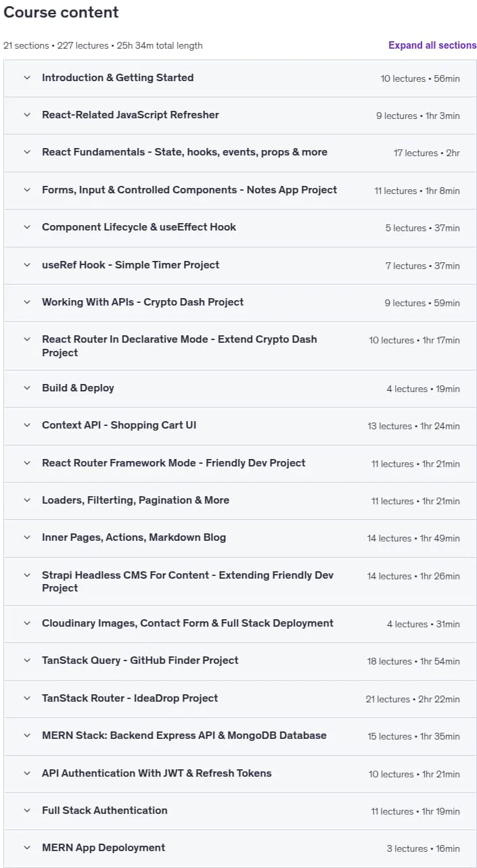Select TanStack Router - IdeaDrop Project heading

coord(130,698)
